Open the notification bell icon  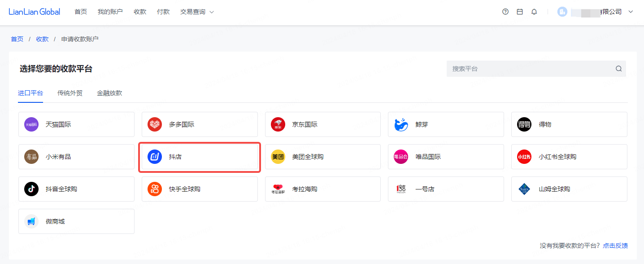[x=534, y=12]
